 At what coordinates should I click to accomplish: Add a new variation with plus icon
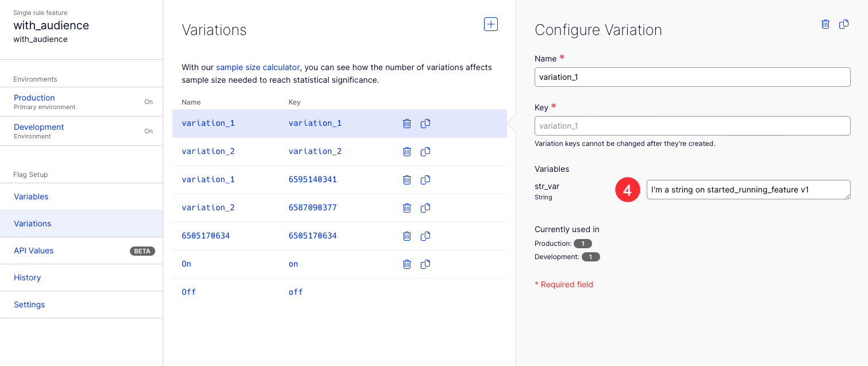pos(490,24)
